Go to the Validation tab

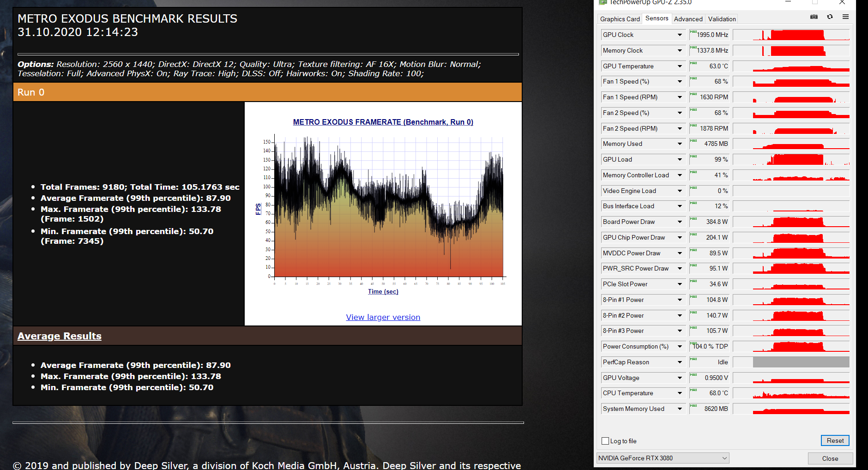(722, 19)
